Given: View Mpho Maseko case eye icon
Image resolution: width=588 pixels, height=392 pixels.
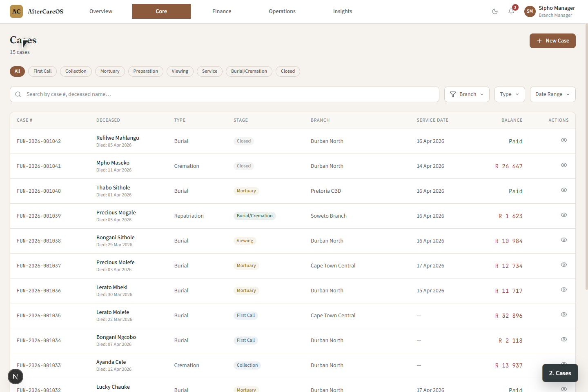Looking at the screenshot, I should (564, 165).
